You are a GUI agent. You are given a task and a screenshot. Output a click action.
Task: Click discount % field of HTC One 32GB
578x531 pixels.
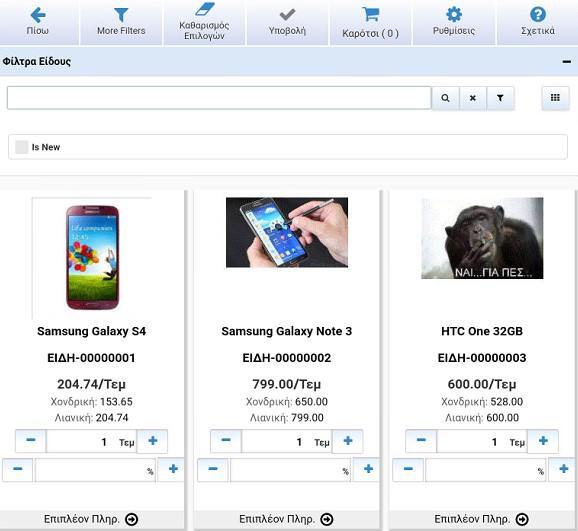coord(485,470)
